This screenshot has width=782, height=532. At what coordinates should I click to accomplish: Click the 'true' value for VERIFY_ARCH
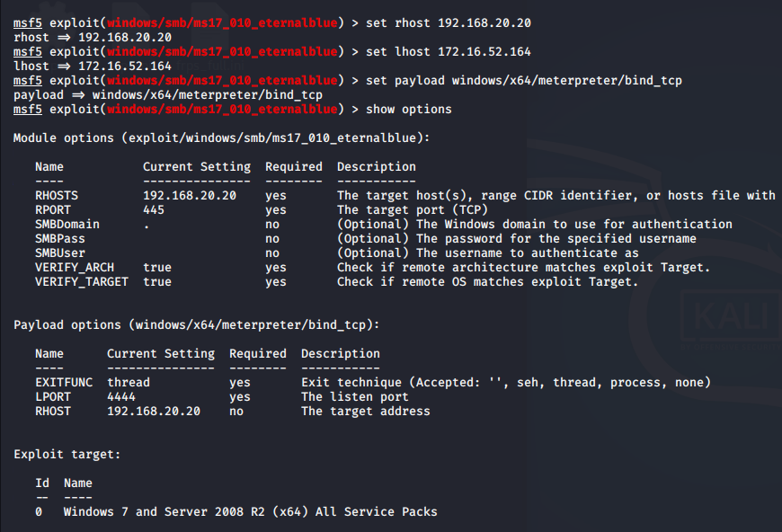(157, 268)
